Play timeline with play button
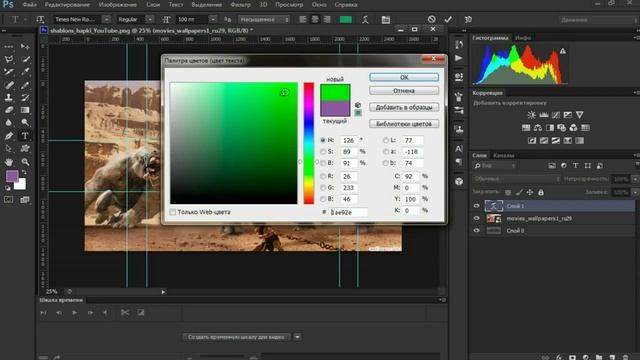This screenshot has height=360, width=640. [x=74, y=312]
